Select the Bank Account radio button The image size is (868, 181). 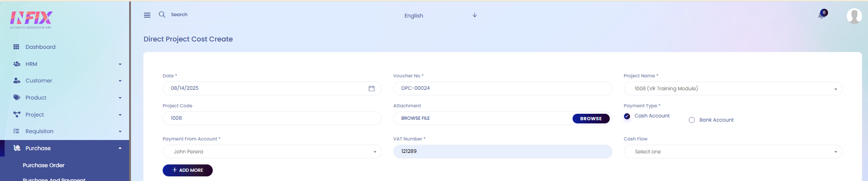(692, 120)
